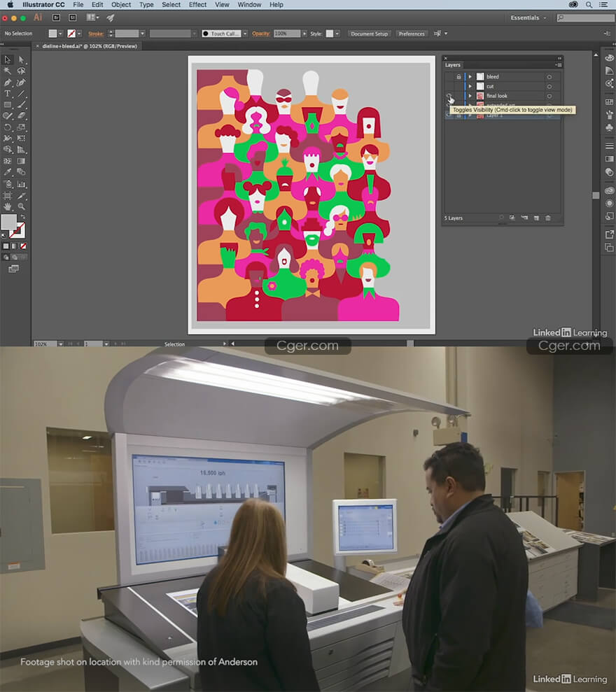The height and width of the screenshot is (692, 616).
Task: Open the Object menu
Action: 121,4
